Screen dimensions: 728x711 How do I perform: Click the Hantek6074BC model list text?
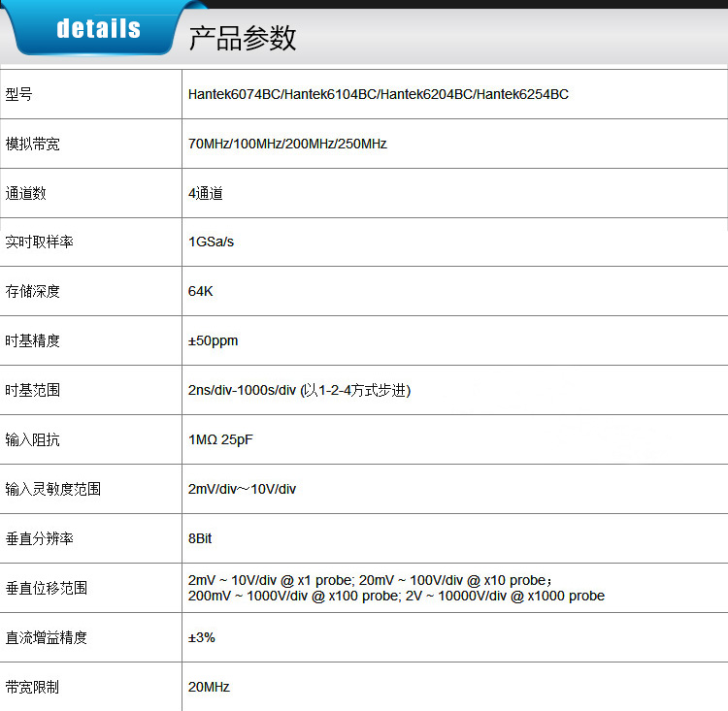click(378, 94)
